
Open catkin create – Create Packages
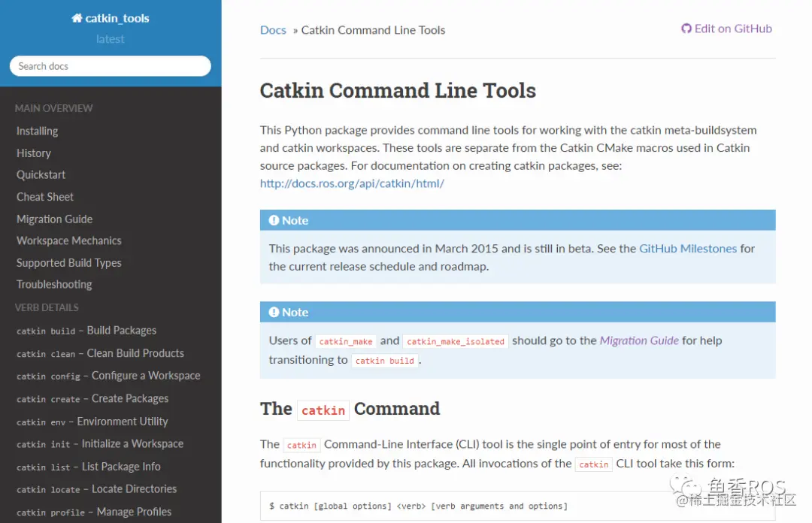tap(92, 398)
